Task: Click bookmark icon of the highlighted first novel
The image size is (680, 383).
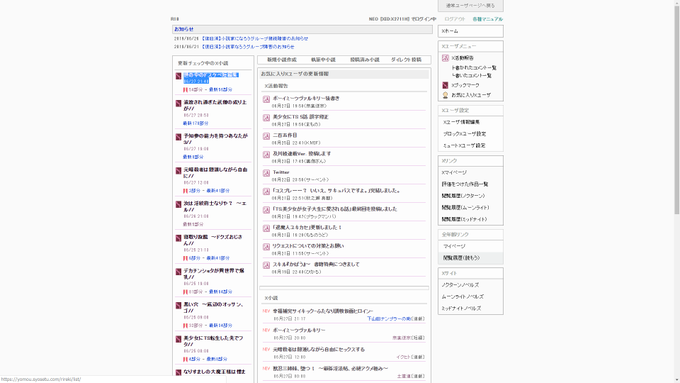Action: 178,76
